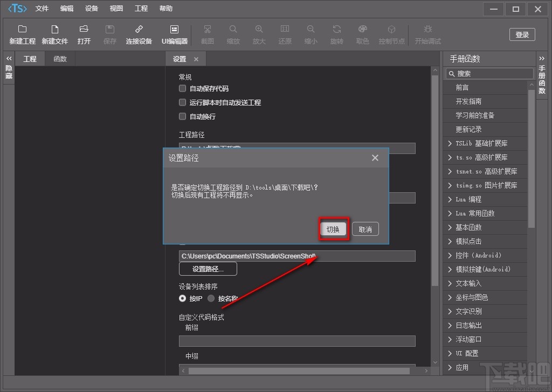Switch to the 函数 tab
The image size is (552, 392).
tap(60, 59)
